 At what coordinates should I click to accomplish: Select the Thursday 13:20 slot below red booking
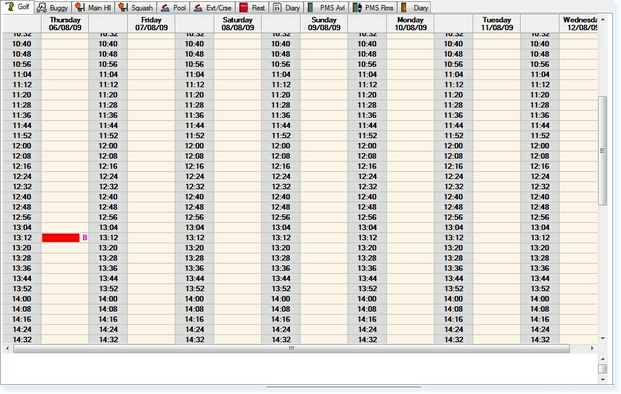pos(65,248)
